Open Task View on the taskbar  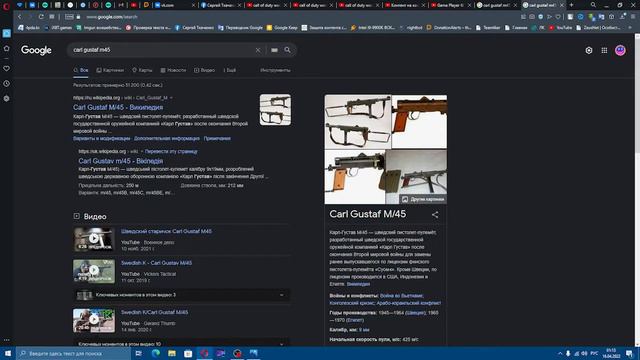click(138, 353)
